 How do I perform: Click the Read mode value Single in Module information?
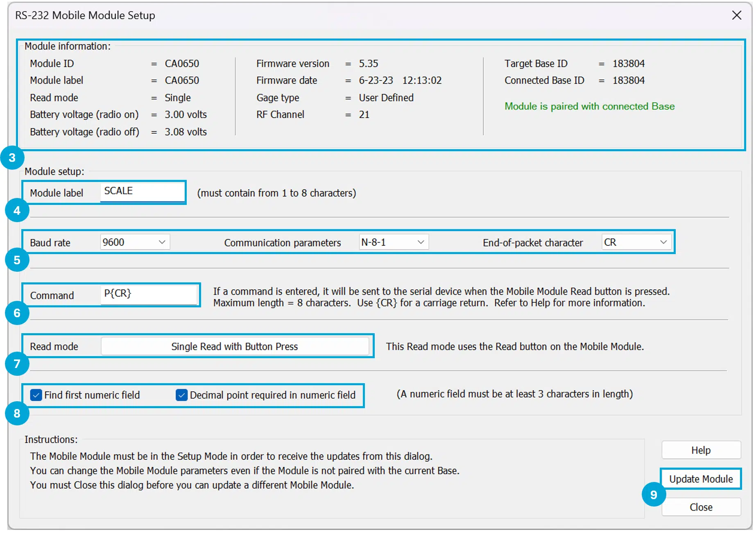tap(178, 98)
